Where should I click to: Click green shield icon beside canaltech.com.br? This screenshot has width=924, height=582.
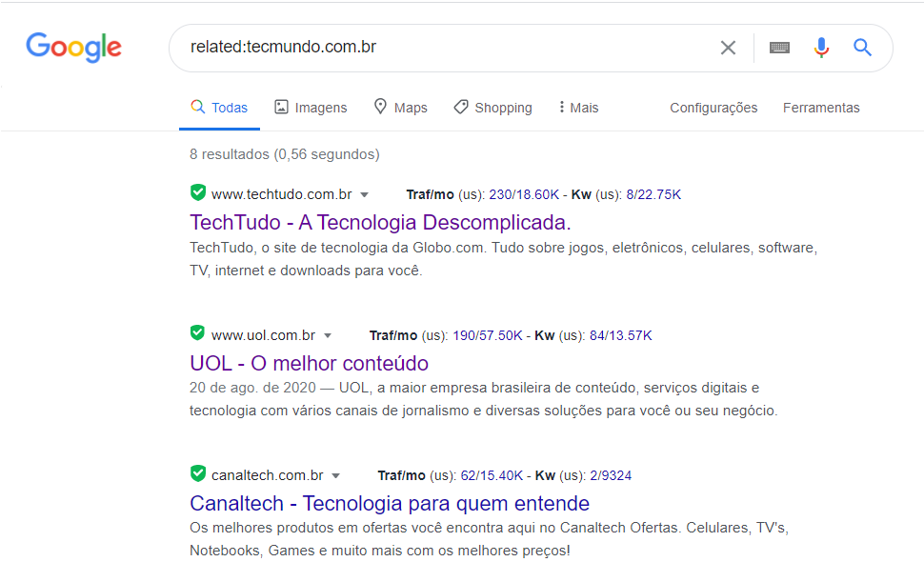198,473
